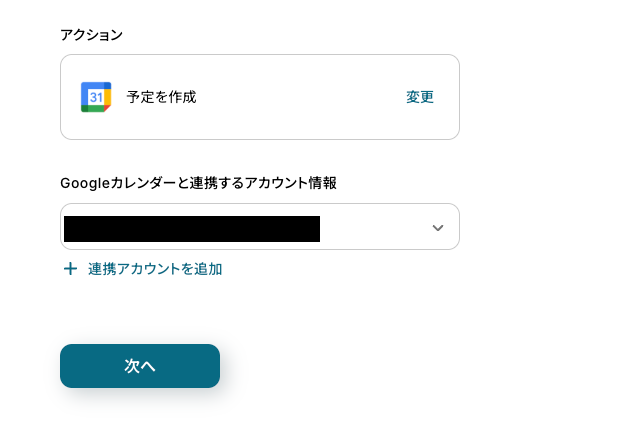Select the 予定を作成 action label
632x430 pixels.
coord(161,97)
